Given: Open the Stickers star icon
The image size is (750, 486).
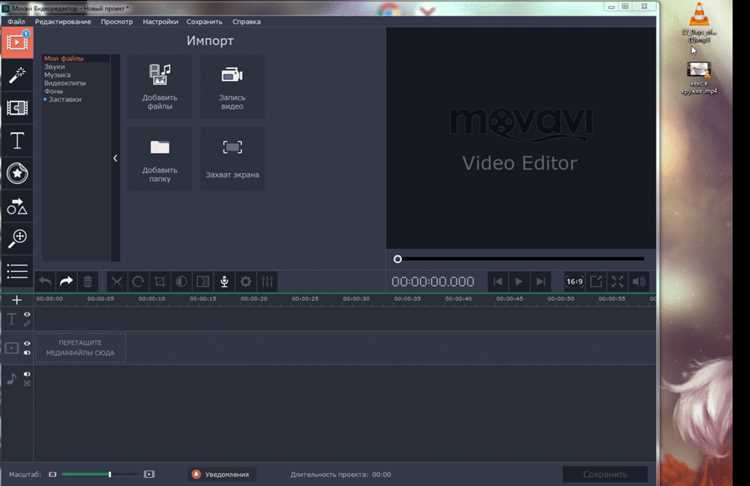Looking at the screenshot, I should (17, 173).
